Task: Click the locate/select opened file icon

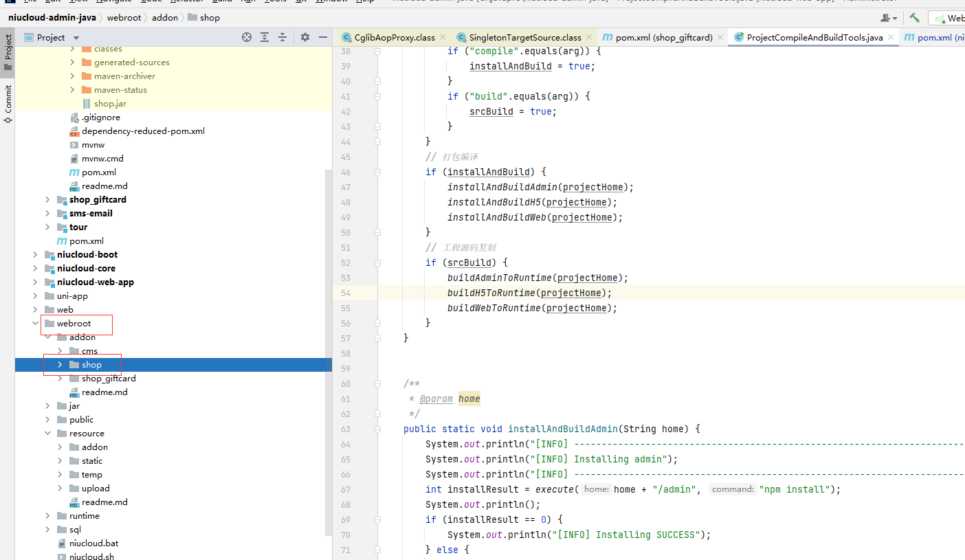Action: (247, 38)
